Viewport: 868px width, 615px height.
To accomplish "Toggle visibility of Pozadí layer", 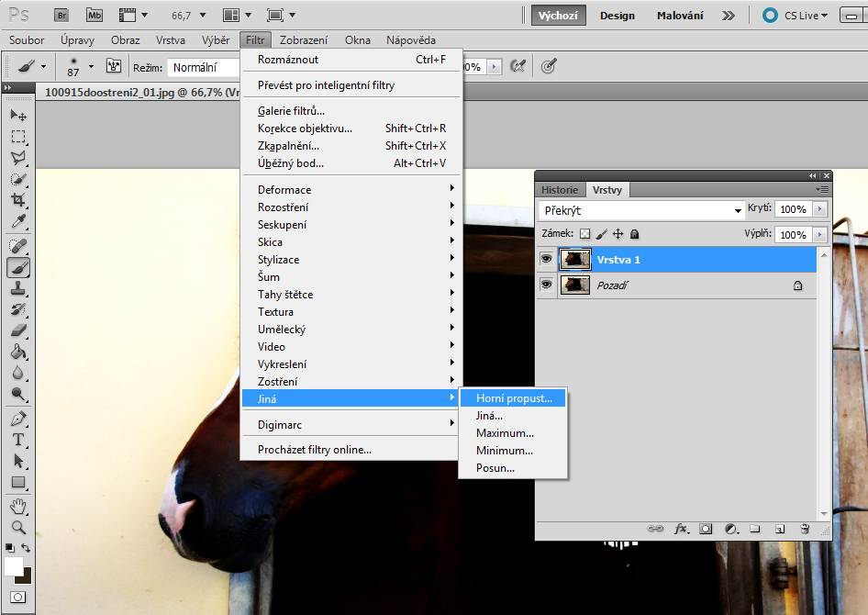I will tap(546, 285).
